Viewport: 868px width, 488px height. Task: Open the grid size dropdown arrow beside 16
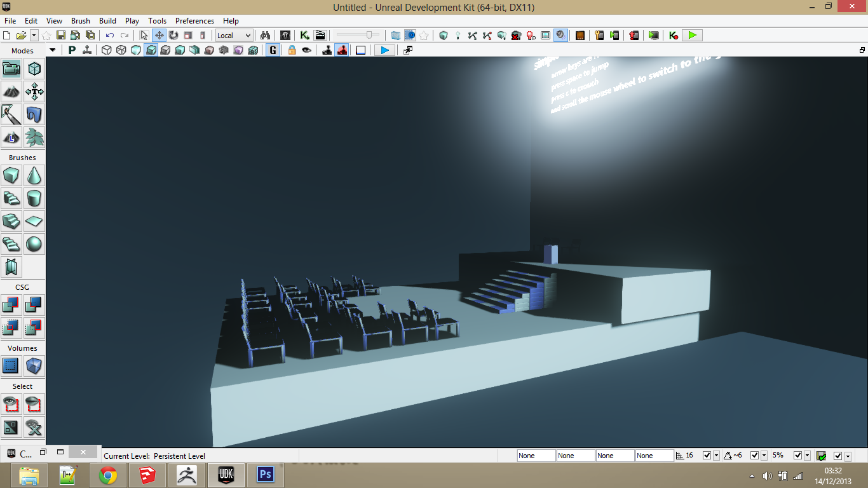point(717,456)
